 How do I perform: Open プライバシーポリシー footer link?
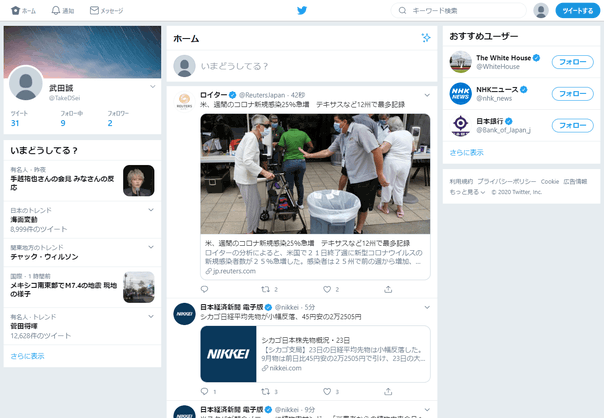click(x=507, y=181)
